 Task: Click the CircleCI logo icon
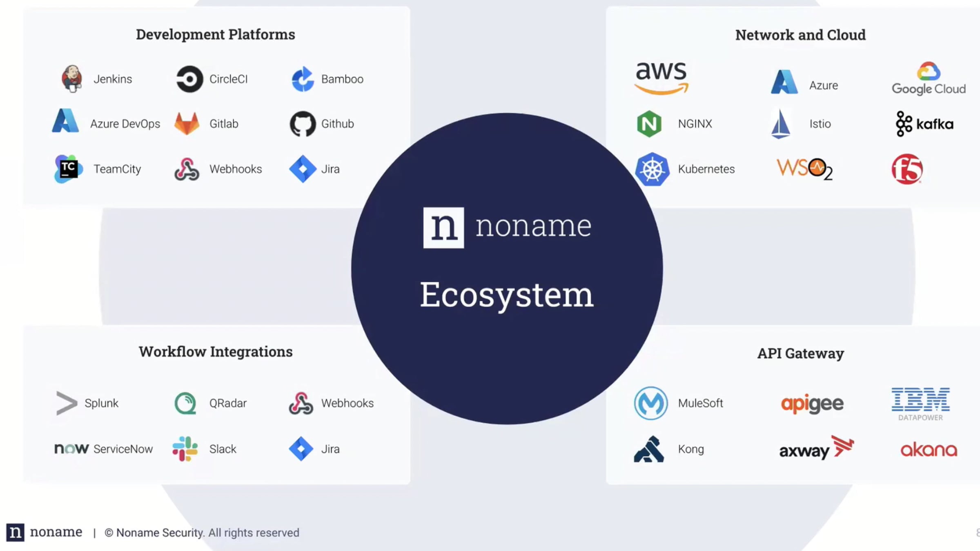pyautogui.click(x=189, y=79)
